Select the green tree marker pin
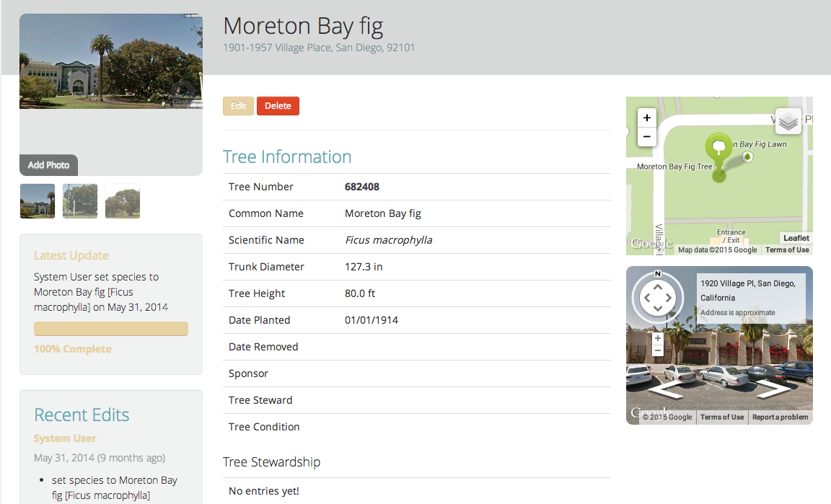 [x=718, y=149]
